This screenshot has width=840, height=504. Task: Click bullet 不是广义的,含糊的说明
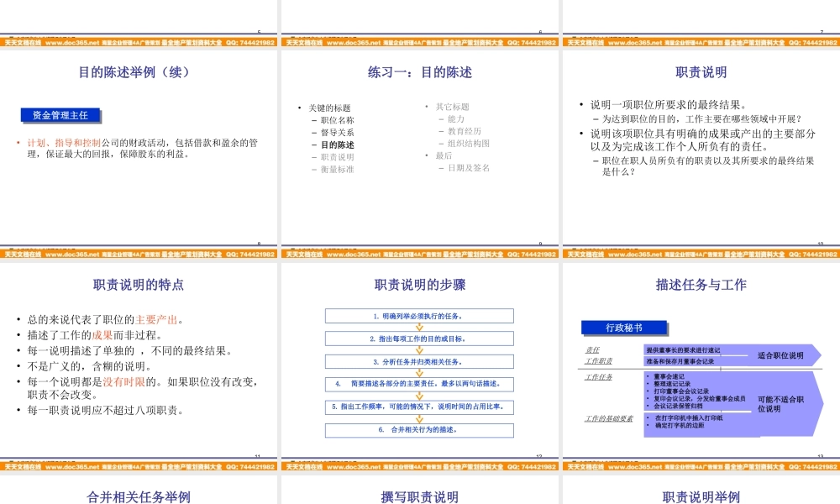click(x=90, y=366)
